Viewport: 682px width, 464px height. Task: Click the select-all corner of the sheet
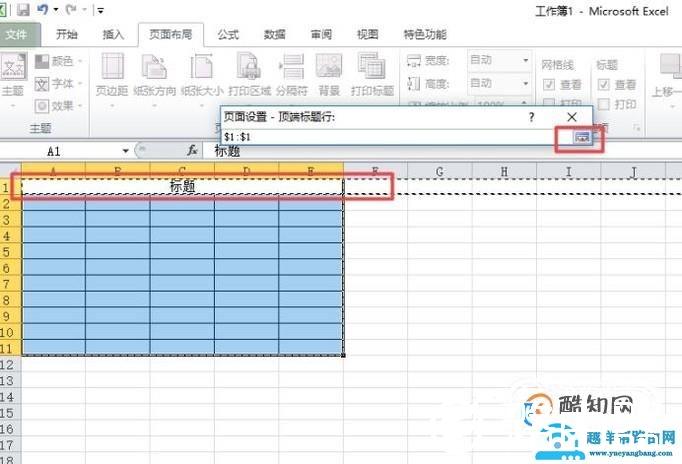10,170
